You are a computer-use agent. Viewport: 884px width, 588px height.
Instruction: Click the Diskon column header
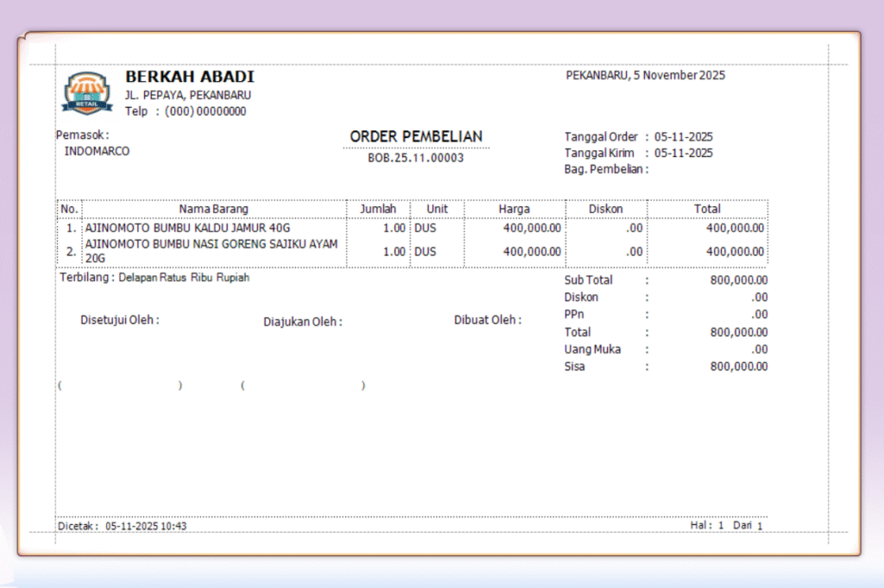(x=605, y=209)
